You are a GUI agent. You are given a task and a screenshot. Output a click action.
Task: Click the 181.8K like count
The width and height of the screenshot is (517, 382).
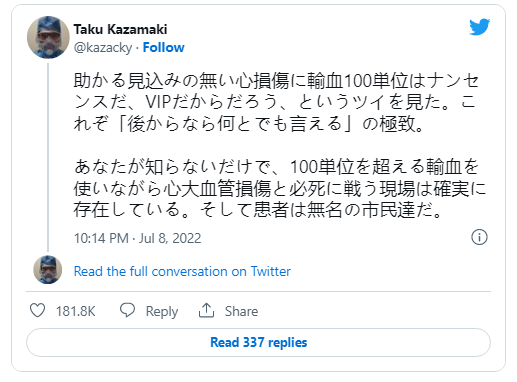75,311
